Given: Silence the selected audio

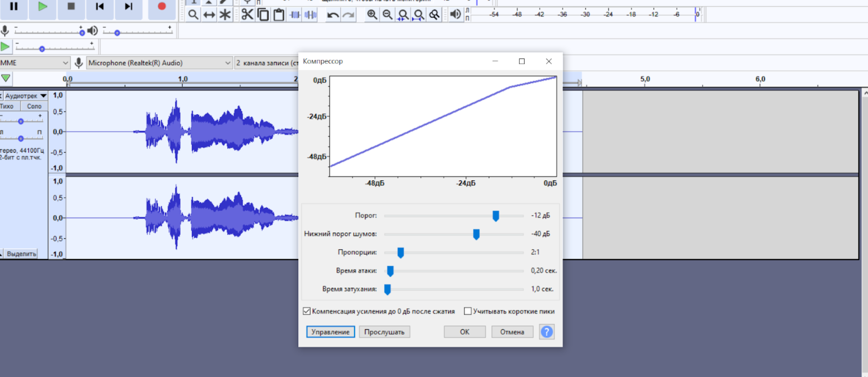Looking at the screenshot, I should point(311,15).
